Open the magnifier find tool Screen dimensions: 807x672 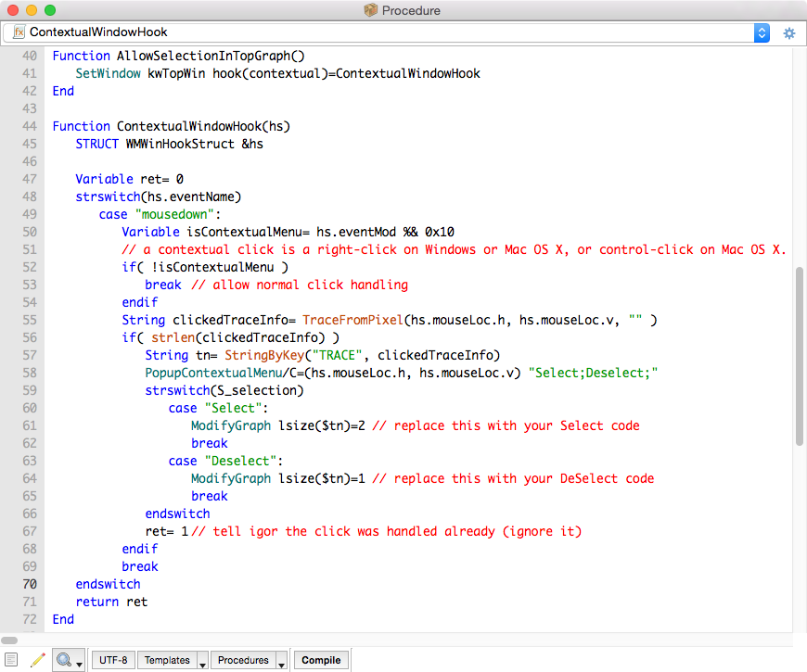tap(64, 660)
